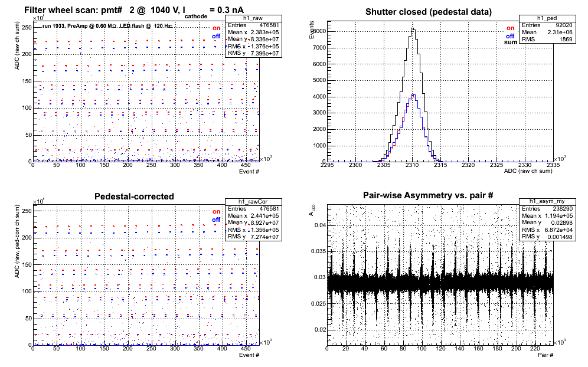This screenshot has width=588, height=367.
Task: Select the "A LED" y-axis label
Action: (x=311, y=210)
